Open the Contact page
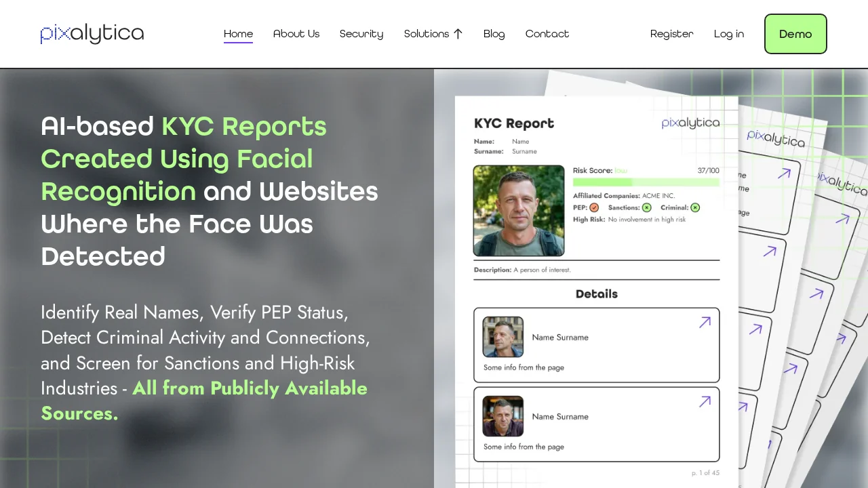Viewport: 868px width, 488px height. 547,34
